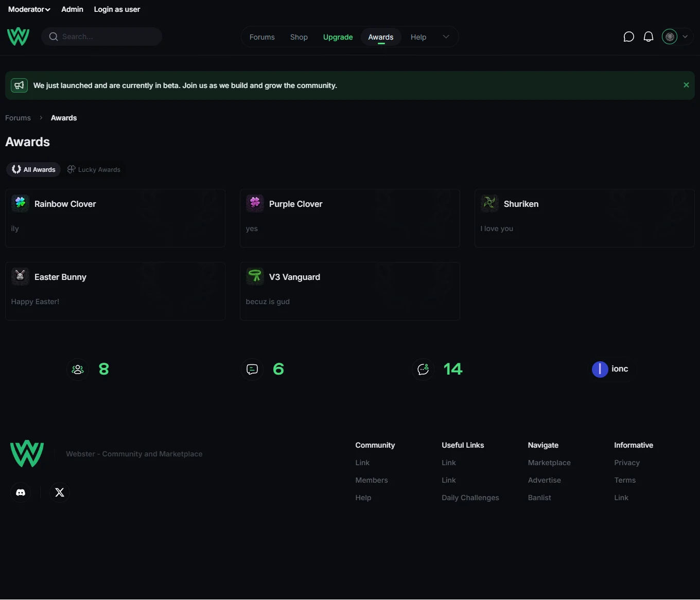Expand the Moderator dropdown menu

point(29,9)
